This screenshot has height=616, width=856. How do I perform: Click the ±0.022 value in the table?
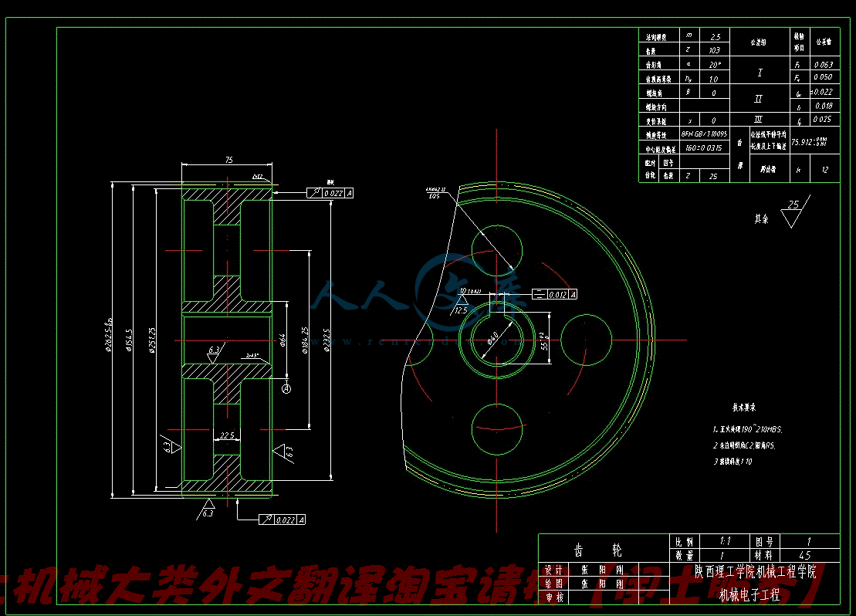click(x=821, y=92)
